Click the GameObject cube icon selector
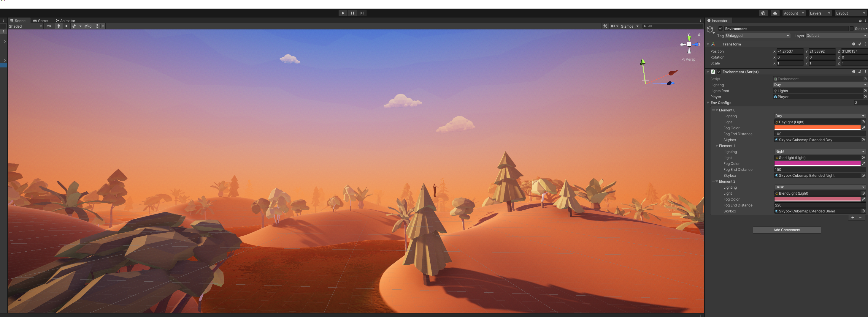This screenshot has height=317, width=868. coord(710,30)
